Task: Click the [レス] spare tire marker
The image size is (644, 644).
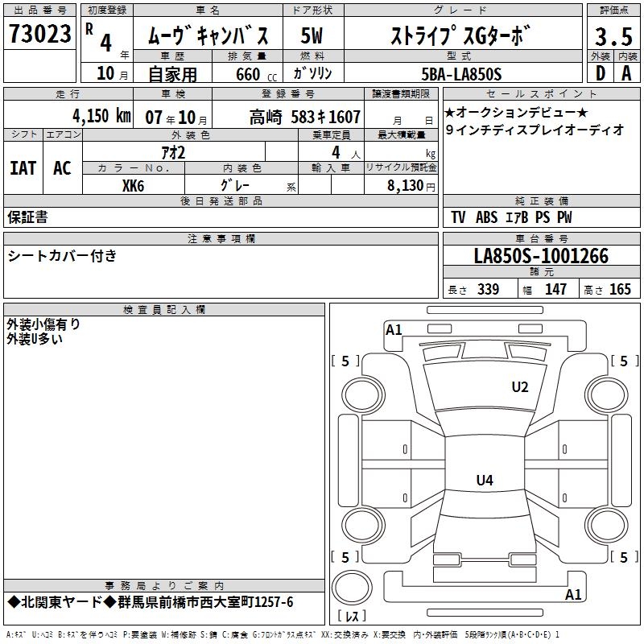Action: click(351, 617)
